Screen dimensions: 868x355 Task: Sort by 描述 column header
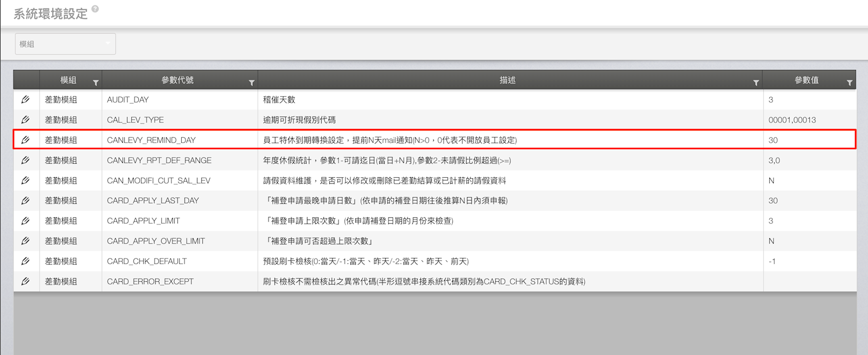pyautogui.click(x=507, y=80)
